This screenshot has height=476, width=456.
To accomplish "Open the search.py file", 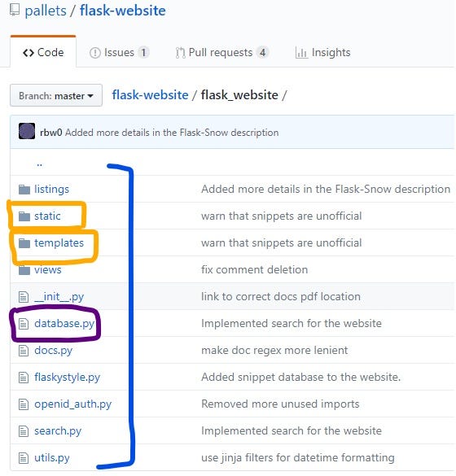I will [x=58, y=430].
